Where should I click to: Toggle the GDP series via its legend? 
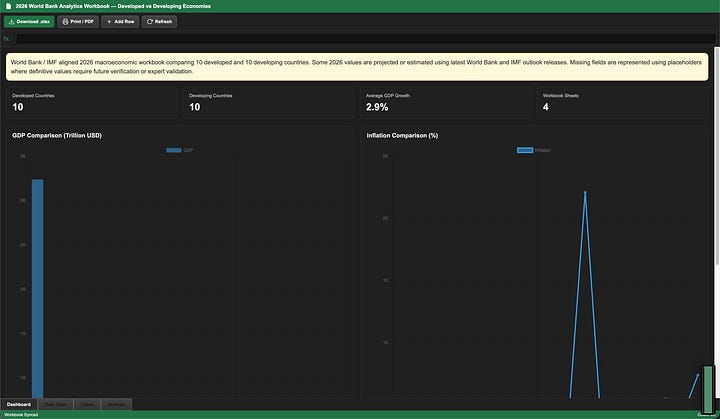[180, 150]
